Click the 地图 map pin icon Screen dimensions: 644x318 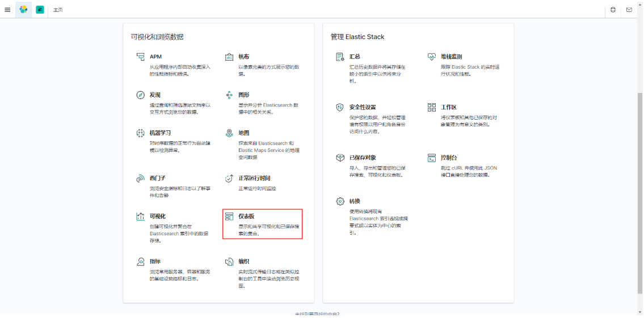tap(229, 133)
